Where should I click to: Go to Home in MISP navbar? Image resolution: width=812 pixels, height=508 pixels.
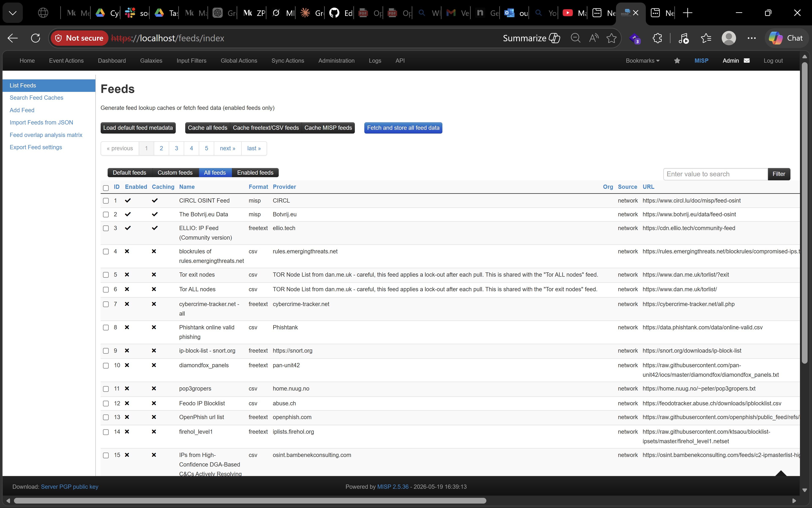(x=27, y=61)
